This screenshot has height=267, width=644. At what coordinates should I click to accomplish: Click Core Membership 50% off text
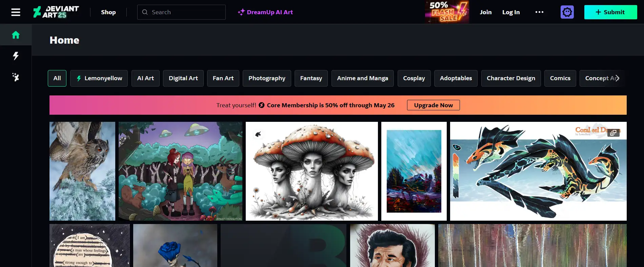click(x=330, y=105)
